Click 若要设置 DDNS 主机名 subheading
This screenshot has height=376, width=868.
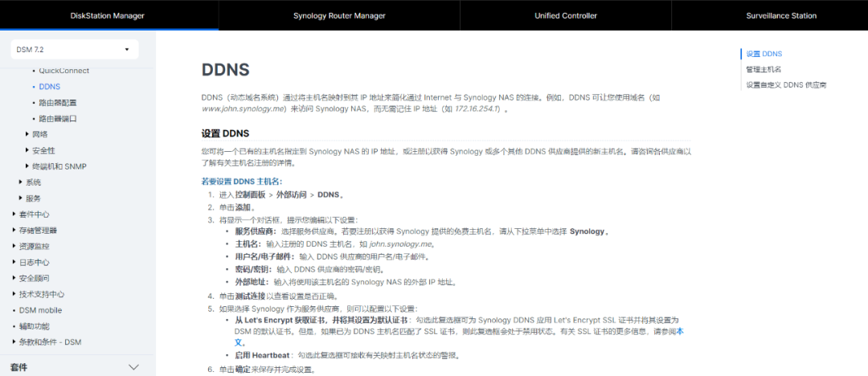pyautogui.click(x=242, y=181)
